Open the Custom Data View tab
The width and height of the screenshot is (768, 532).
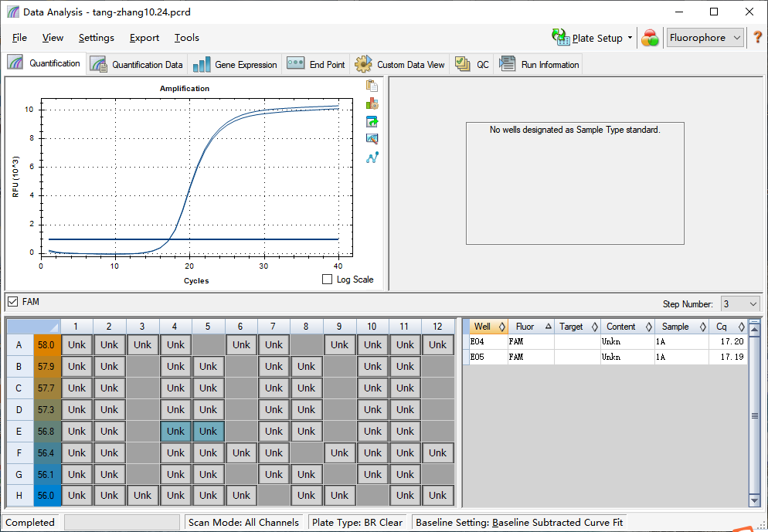pyautogui.click(x=399, y=64)
